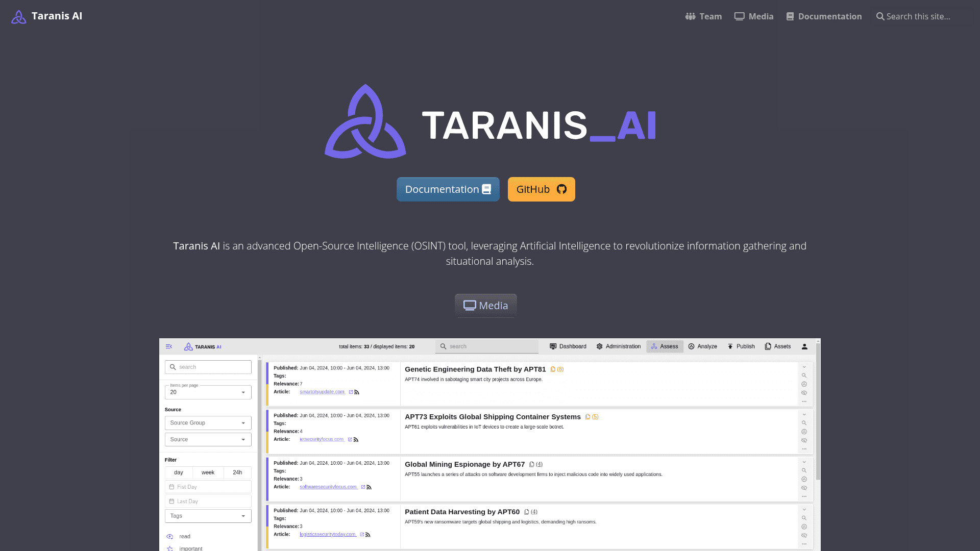
Task: Focus the sidebar search box
Action: pyautogui.click(x=208, y=367)
